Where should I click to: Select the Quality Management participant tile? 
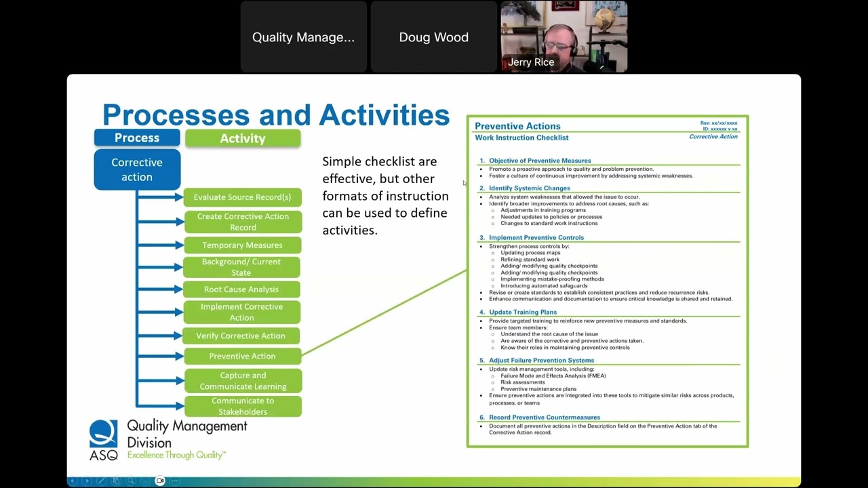304,37
